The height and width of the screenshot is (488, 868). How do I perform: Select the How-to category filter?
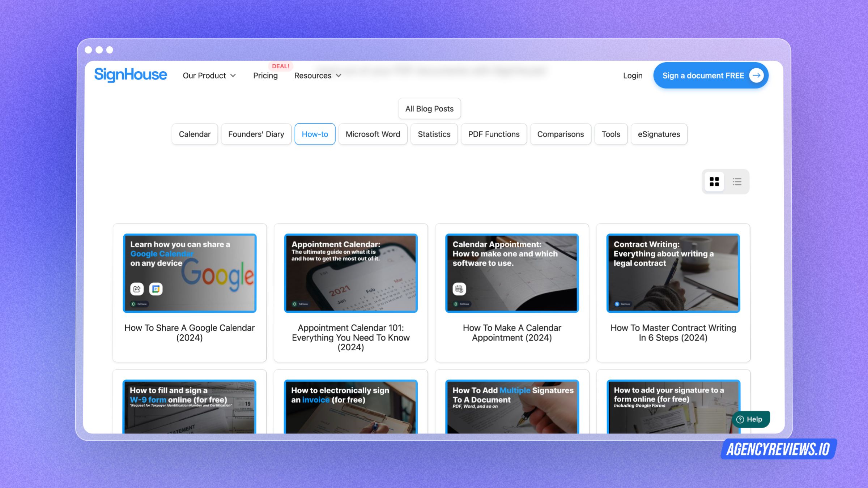tap(315, 134)
